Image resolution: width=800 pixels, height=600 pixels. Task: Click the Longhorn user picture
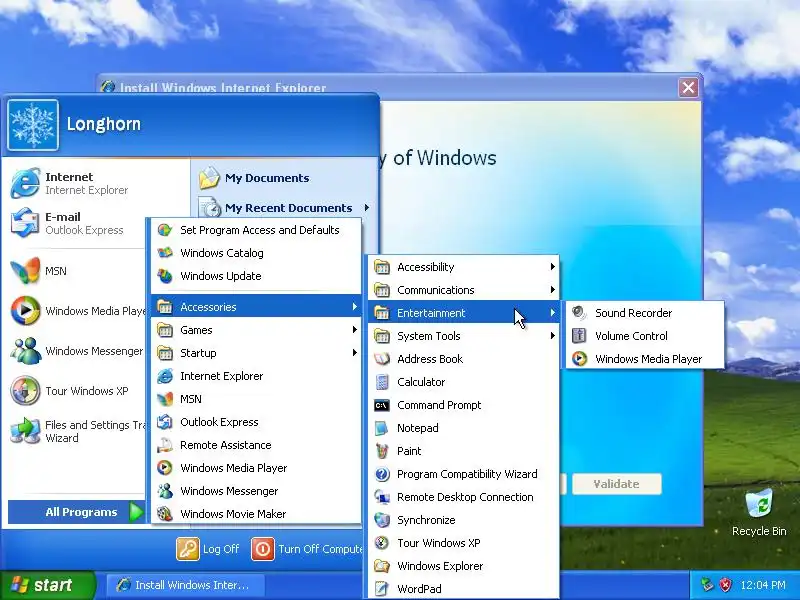pyautogui.click(x=33, y=125)
